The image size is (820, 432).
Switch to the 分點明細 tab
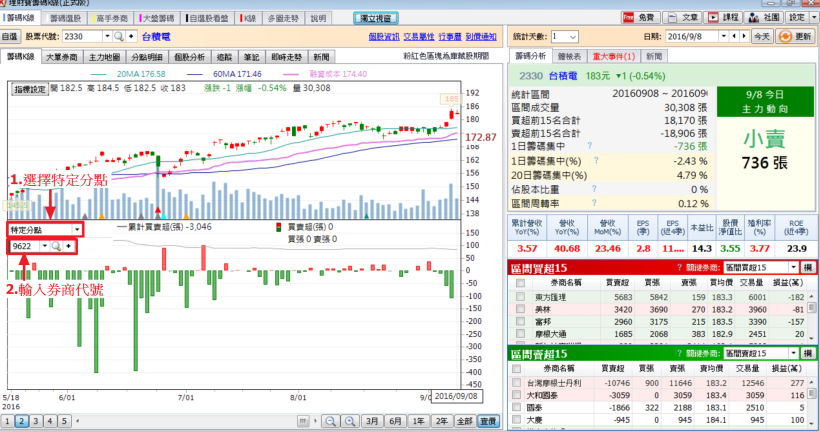click(x=146, y=57)
